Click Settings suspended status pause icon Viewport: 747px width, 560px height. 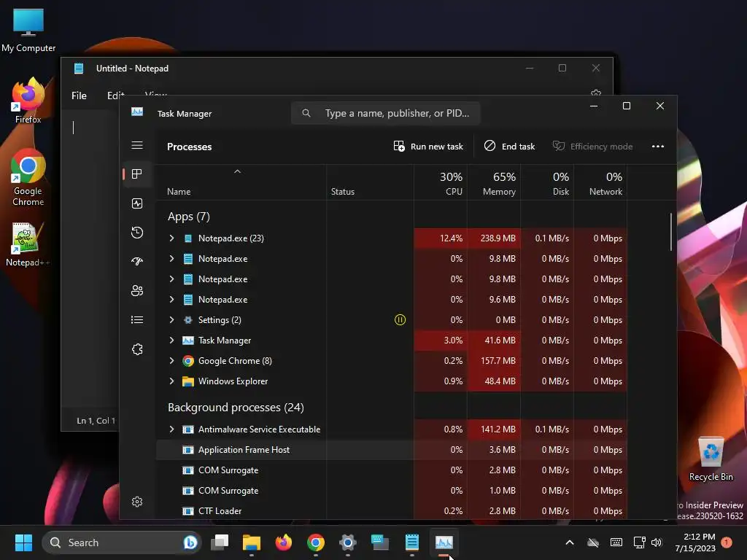[400, 320]
